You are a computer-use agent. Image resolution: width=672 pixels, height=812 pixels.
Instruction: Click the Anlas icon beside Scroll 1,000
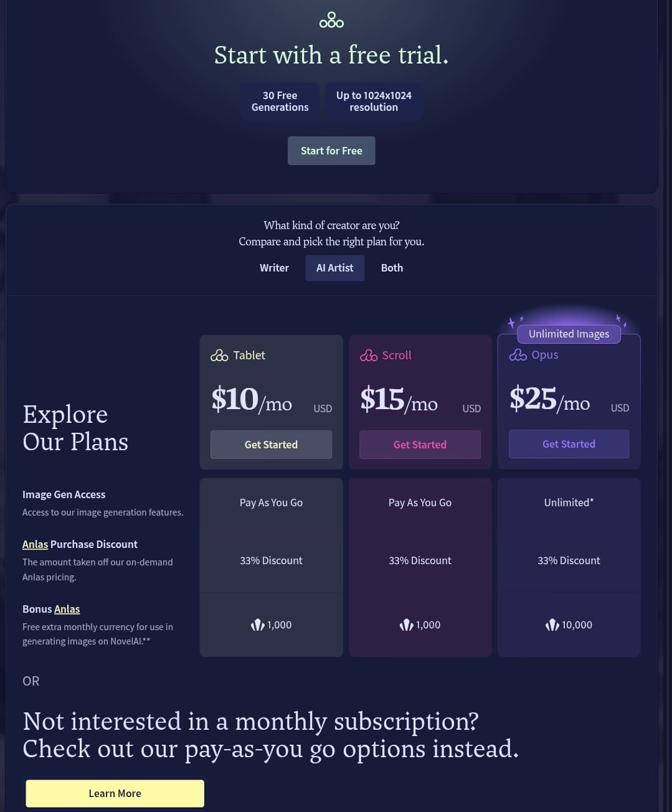[407, 625]
